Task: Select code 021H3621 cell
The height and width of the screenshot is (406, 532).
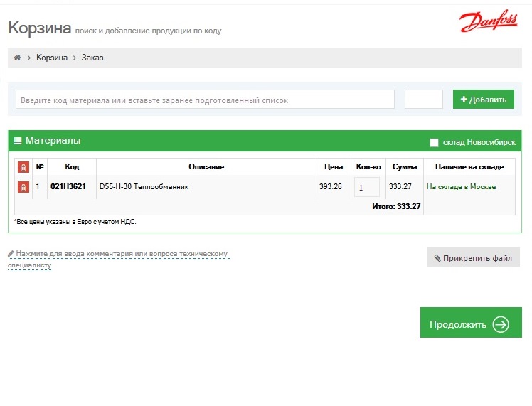Action: (x=68, y=186)
